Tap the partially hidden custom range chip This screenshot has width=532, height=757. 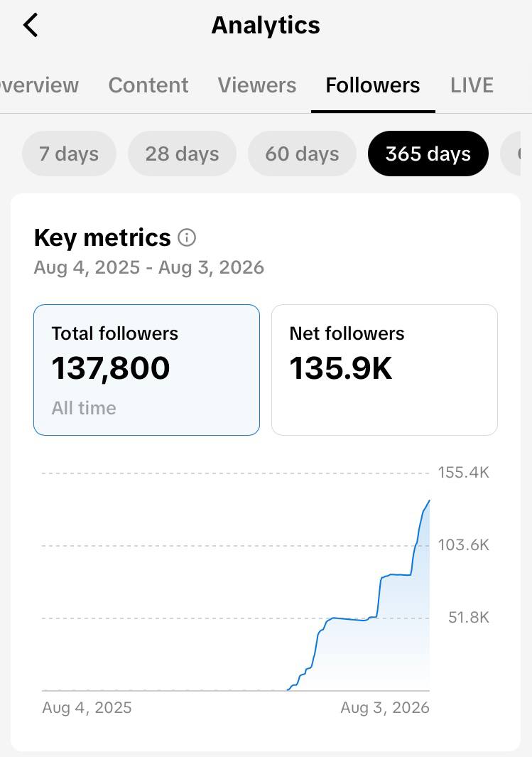pyautogui.click(x=511, y=154)
